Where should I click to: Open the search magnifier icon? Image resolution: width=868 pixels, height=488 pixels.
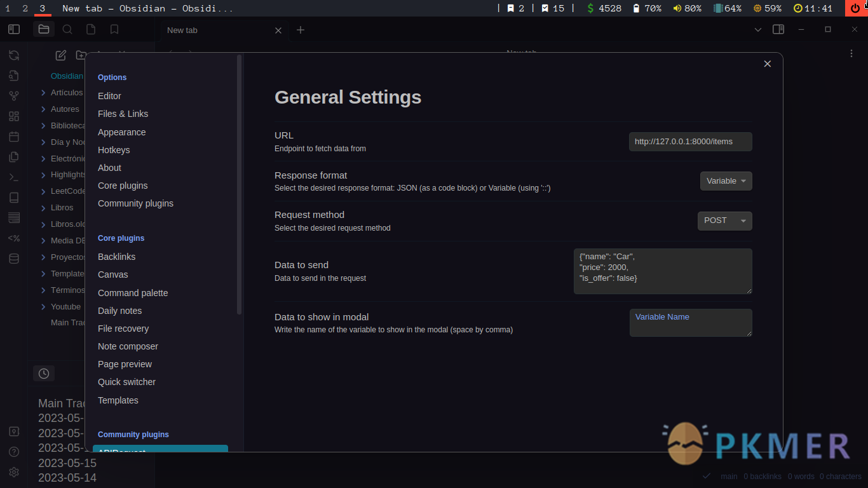click(x=67, y=29)
